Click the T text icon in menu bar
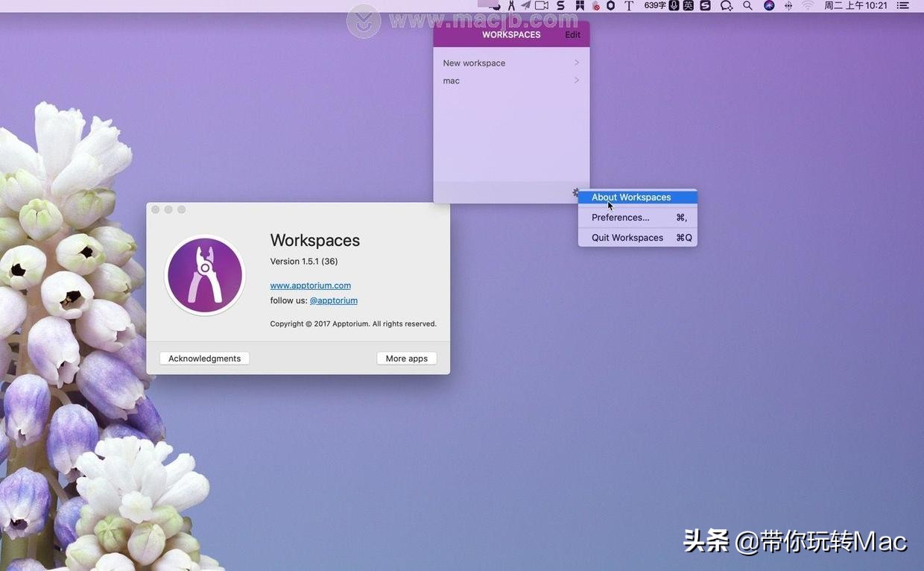The width and height of the screenshot is (924, 571). 630,5
